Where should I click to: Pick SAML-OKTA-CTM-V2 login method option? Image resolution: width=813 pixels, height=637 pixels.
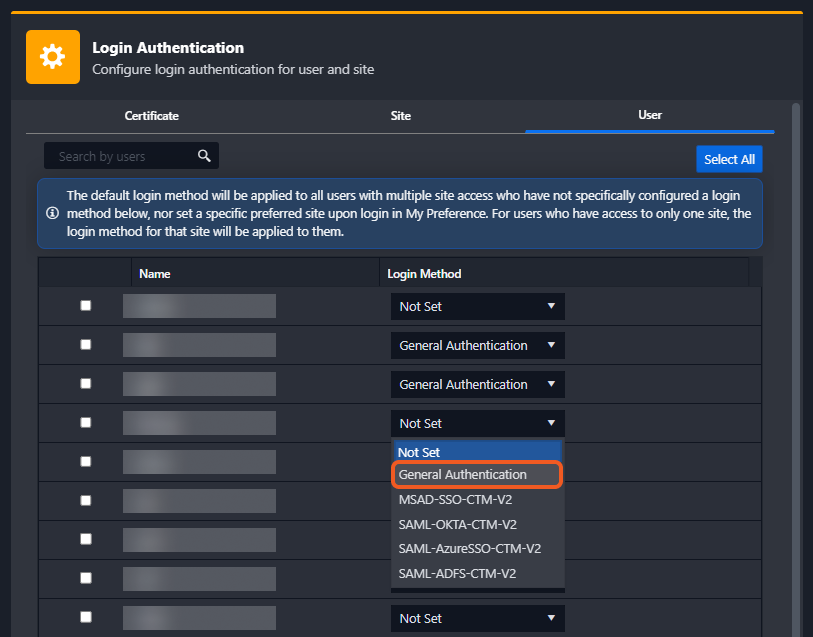point(457,525)
